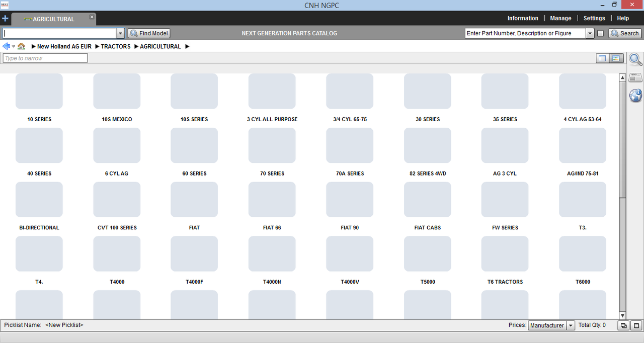The image size is (644, 343).
Task: Open the AG/IND 75-81 thumbnail
Action: 583,145
